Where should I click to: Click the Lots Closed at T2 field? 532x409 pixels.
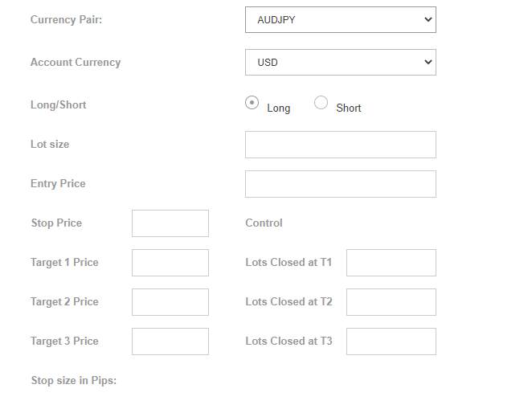pyautogui.click(x=391, y=302)
